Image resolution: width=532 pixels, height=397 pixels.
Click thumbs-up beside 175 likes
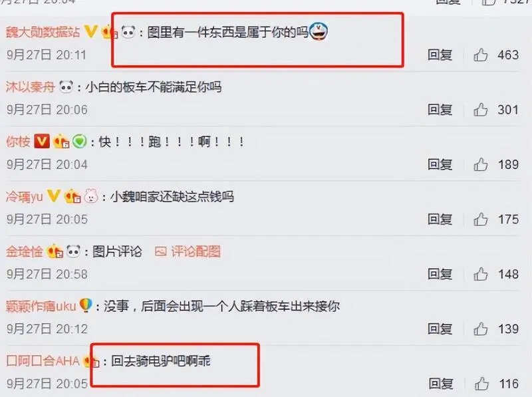[x=480, y=219]
